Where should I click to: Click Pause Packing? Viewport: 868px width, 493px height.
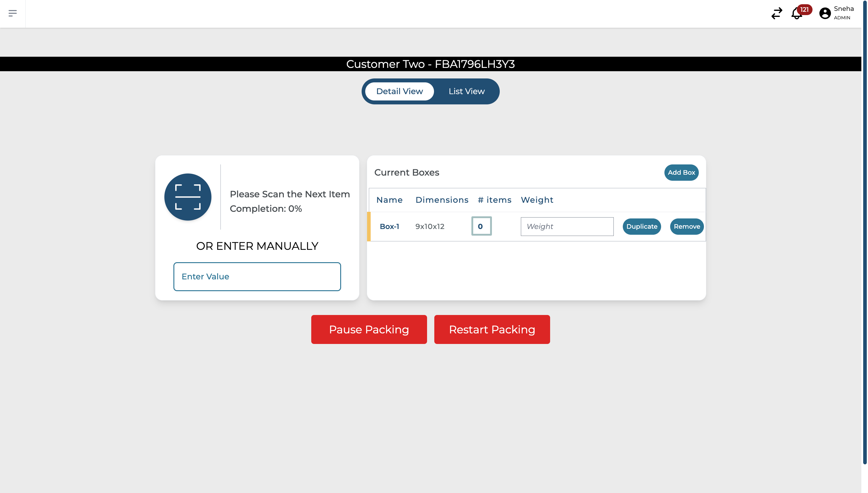click(369, 329)
